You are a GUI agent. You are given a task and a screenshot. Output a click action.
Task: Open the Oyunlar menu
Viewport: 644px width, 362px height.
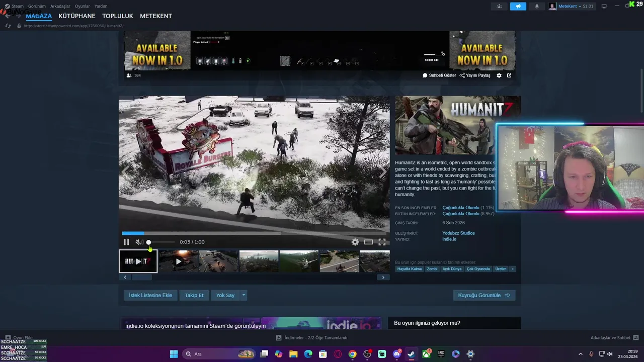pyautogui.click(x=83, y=6)
